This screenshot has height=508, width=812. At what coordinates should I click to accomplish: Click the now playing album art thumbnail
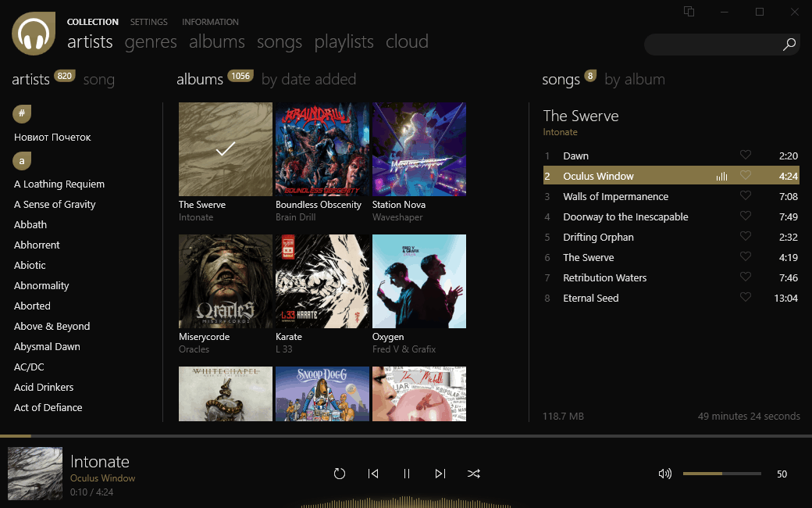tap(35, 474)
